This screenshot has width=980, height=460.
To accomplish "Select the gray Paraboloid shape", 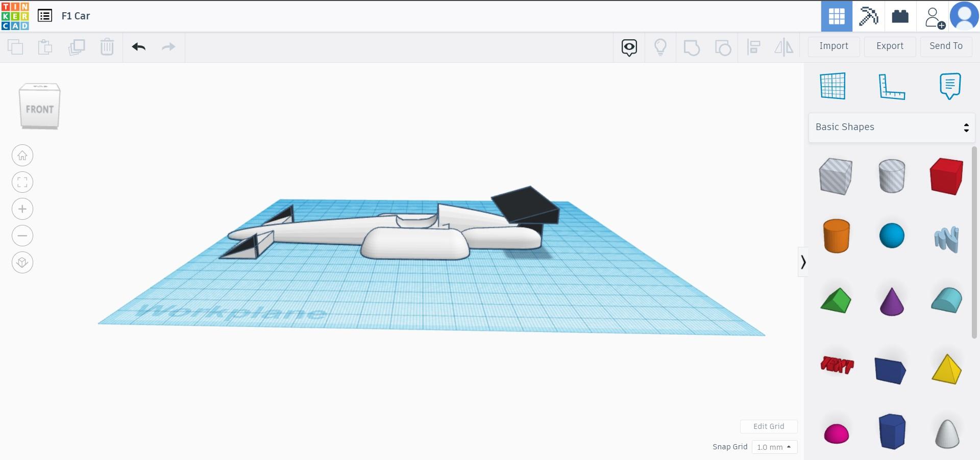I will pyautogui.click(x=947, y=434).
